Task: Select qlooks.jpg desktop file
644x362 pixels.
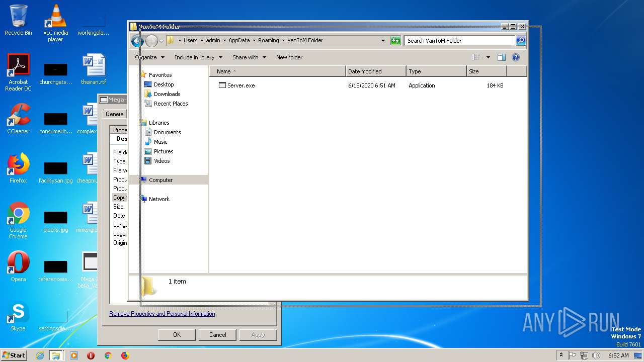Action: (55, 221)
